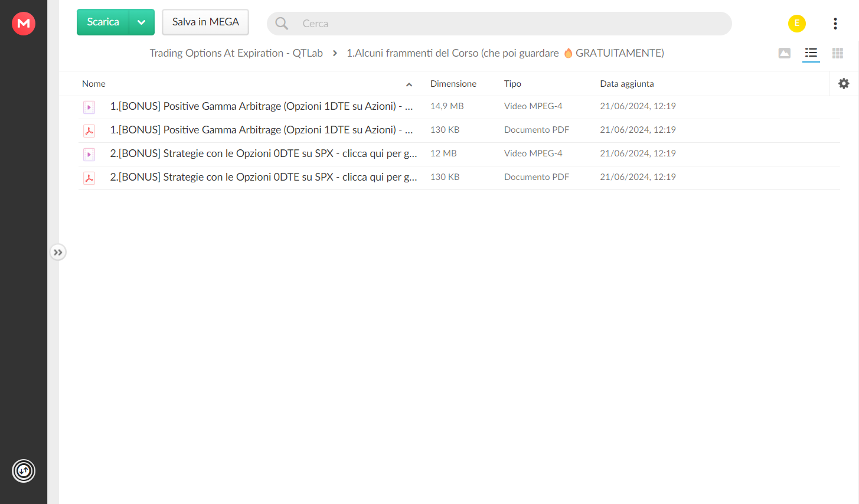Switch to image gallery view icon
859x504 pixels.
pyautogui.click(x=785, y=53)
